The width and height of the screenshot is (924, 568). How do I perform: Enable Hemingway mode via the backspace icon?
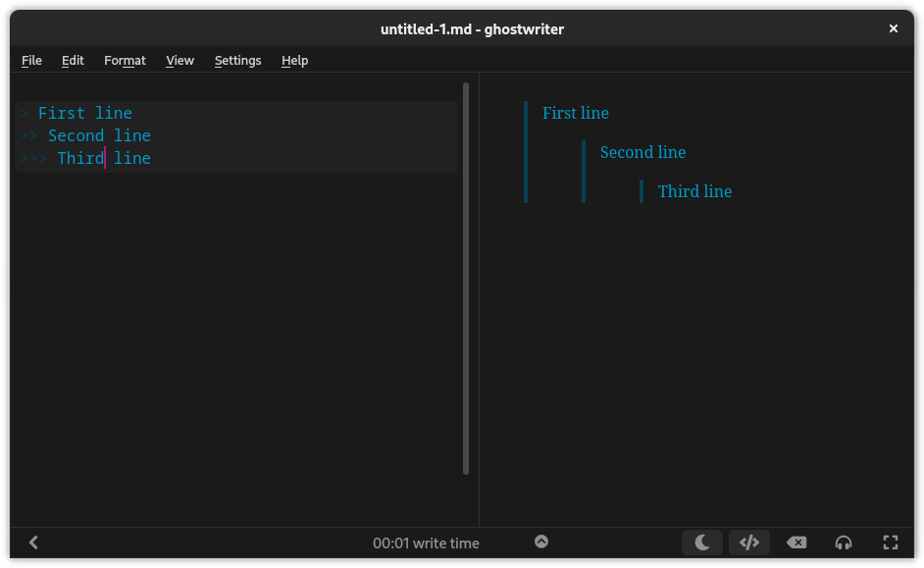pyautogui.click(x=796, y=542)
